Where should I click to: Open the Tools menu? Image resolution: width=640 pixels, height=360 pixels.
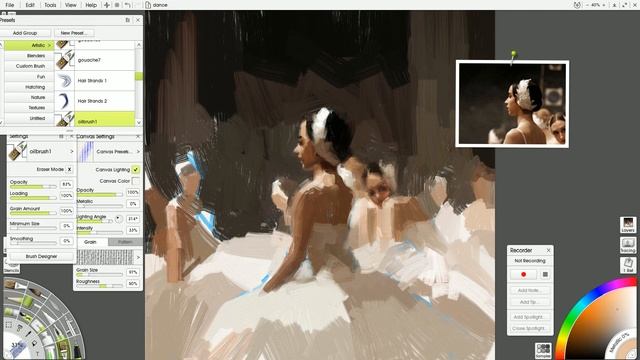tap(50, 5)
